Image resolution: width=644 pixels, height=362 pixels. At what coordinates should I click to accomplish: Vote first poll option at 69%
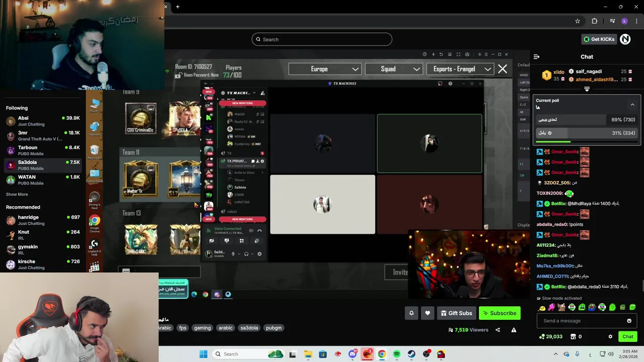[587, 120]
